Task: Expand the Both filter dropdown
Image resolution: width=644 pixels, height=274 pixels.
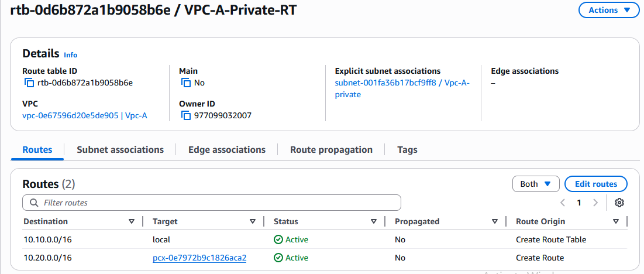Action: pos(536,184)
